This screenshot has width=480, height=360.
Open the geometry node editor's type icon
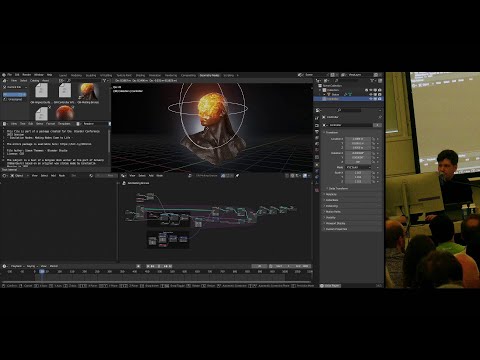[123, 175]
